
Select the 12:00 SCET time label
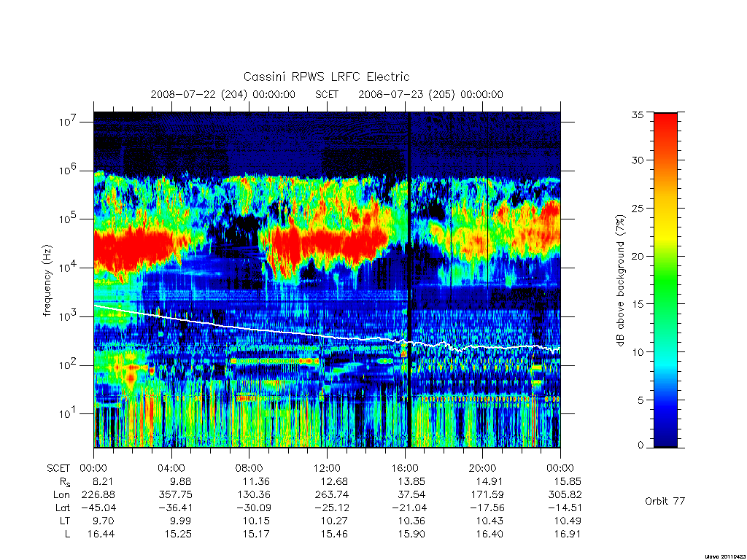327,468
